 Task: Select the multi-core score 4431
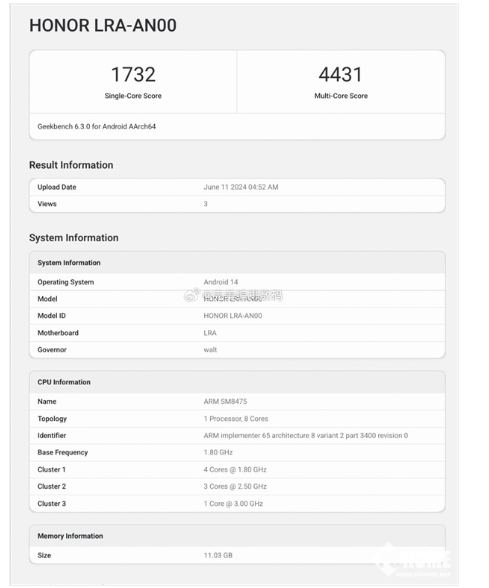340,74
